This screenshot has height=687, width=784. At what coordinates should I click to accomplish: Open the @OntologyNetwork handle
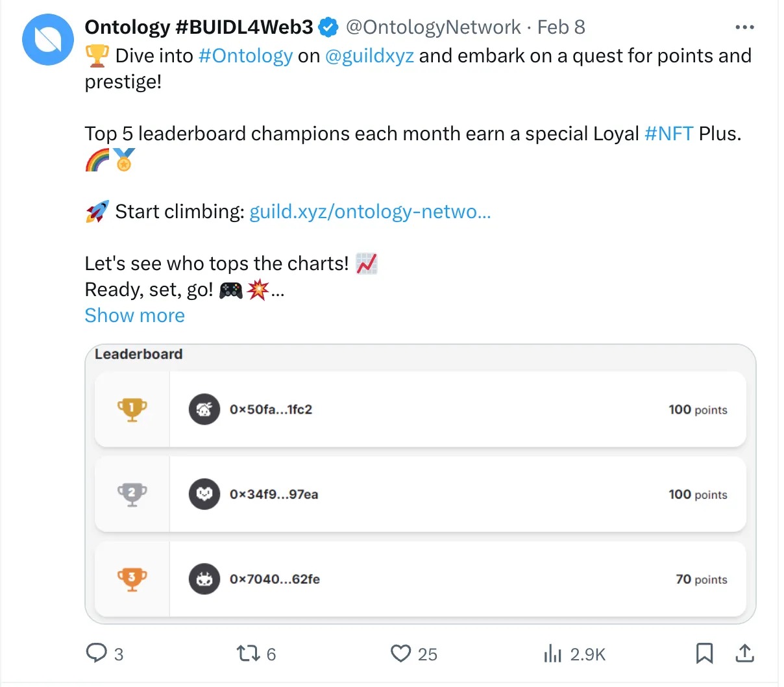[x=433, y=27]
